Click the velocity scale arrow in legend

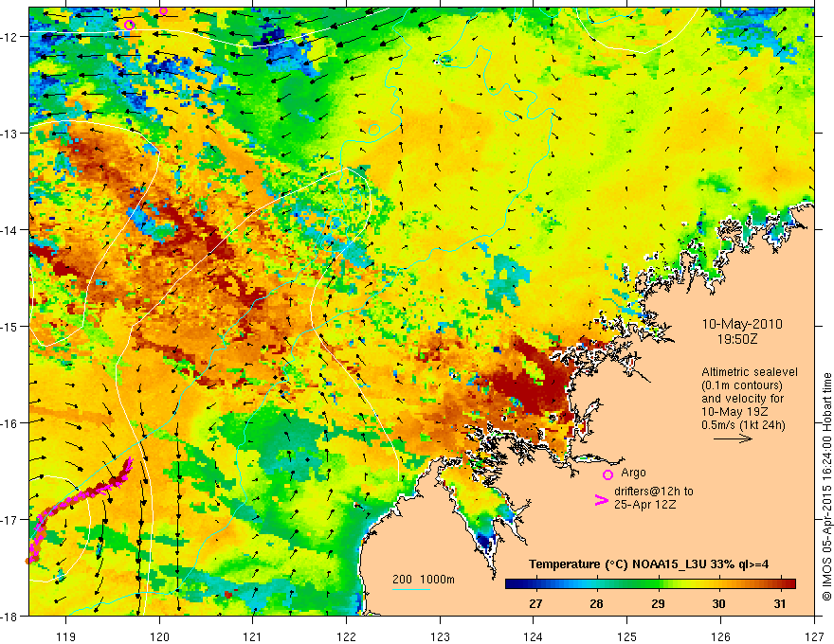click(x=733, y=438)
